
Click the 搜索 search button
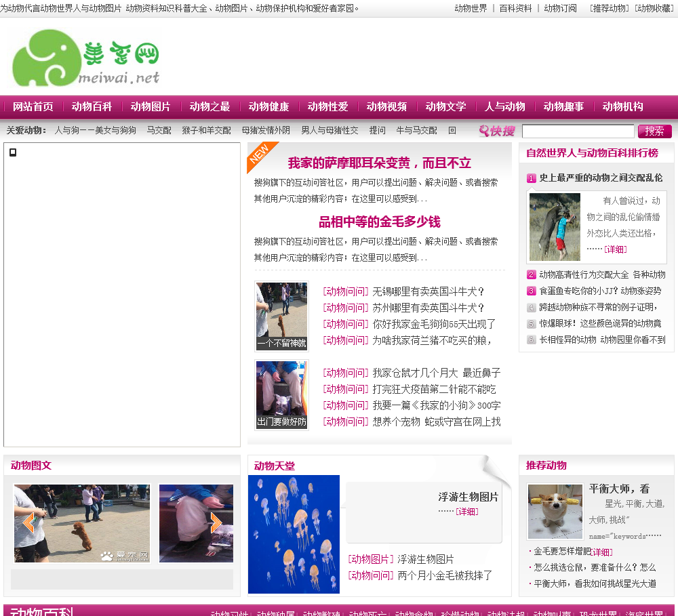click(x=655, y=131)
